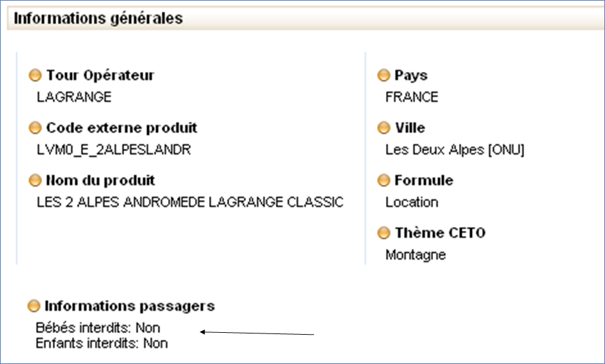
Task: Click the bullet next to Informations passagers
Action: (x=34, y=307)
